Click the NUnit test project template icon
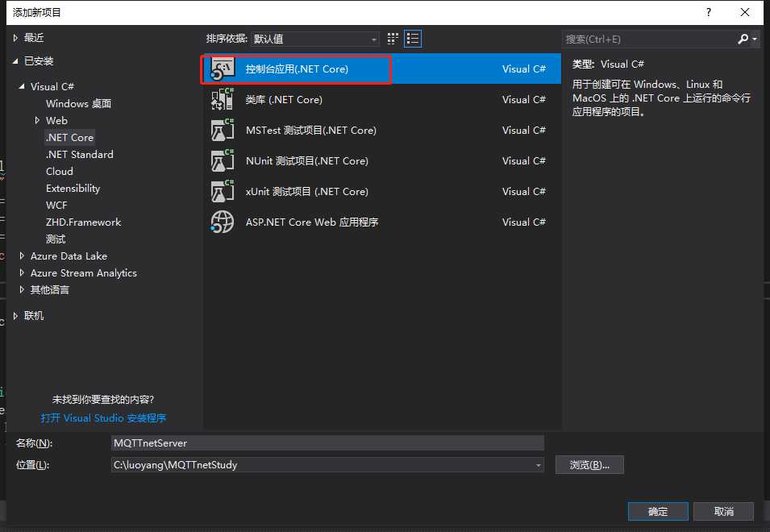The image size is (770, 532). 223,161
